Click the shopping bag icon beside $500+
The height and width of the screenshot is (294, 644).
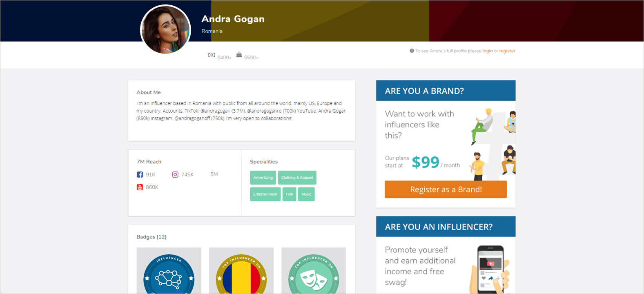pyautogui.click(x=239, y=55)
